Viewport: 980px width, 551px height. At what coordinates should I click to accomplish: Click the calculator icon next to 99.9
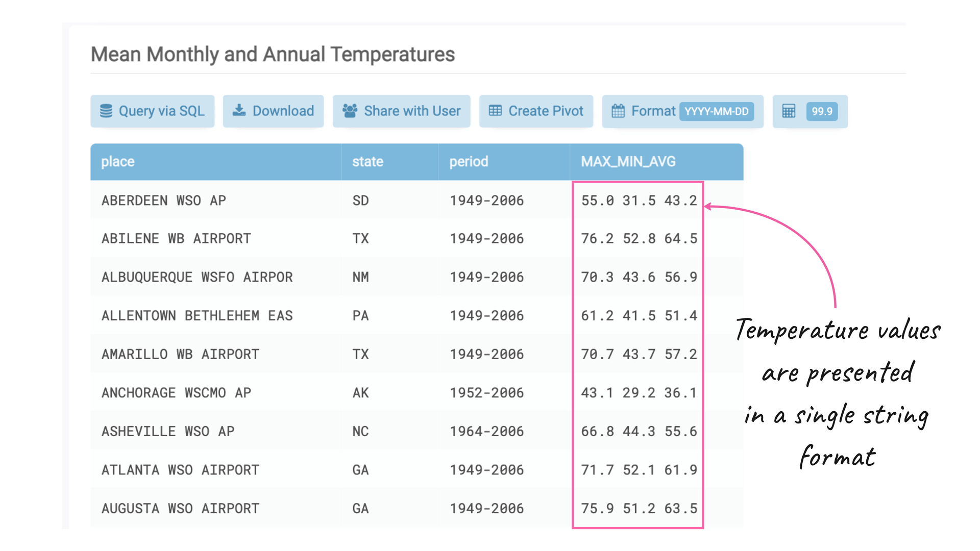[x=789, y=111]
